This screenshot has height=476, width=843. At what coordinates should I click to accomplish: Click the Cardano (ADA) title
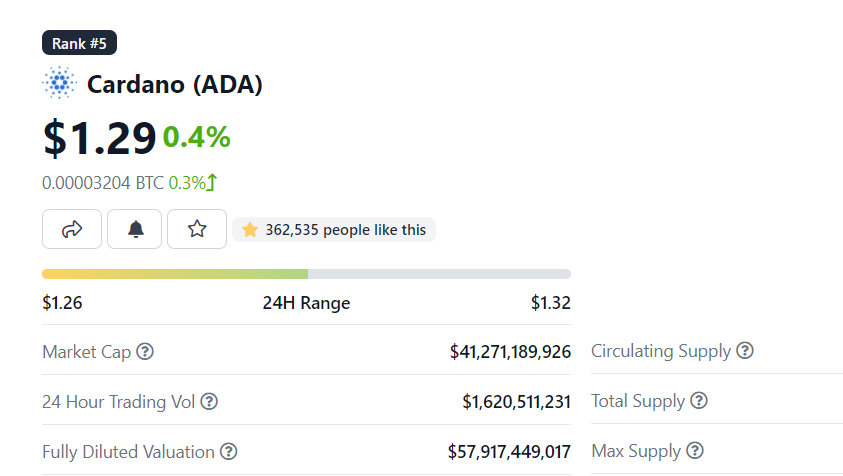coord(175,84)
